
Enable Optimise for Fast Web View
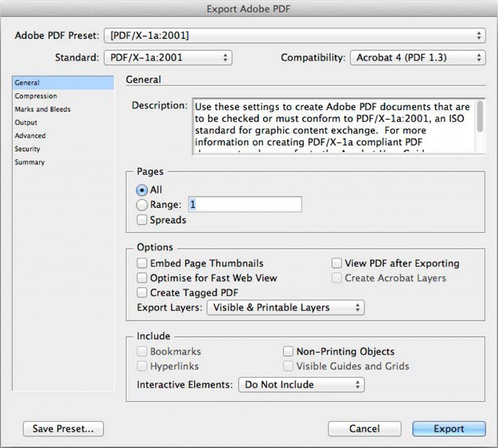[142, 278]
